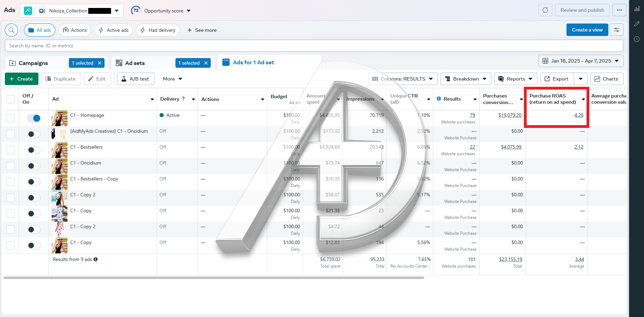Select the Active ads filter tab
Viewport: 644px width, 317px height.
pyautogui.click(x=114, y=30)
